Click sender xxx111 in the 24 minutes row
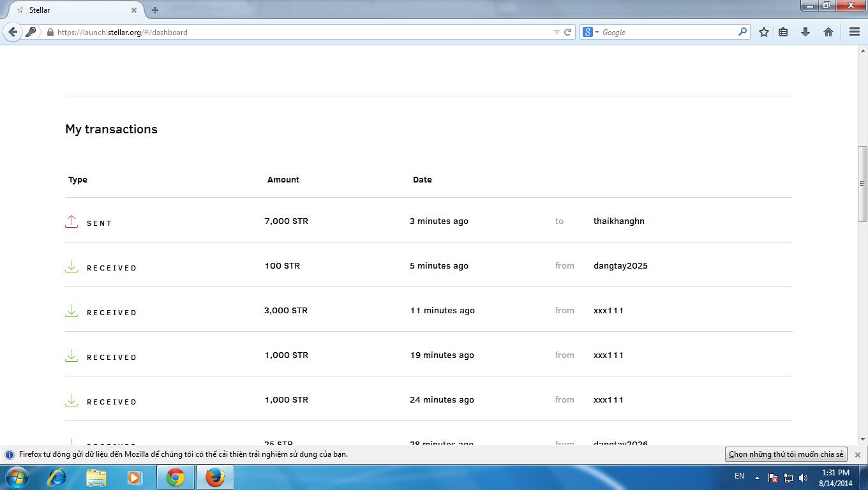The width and height of the screenshot is (868, 490). click(608, 400)
